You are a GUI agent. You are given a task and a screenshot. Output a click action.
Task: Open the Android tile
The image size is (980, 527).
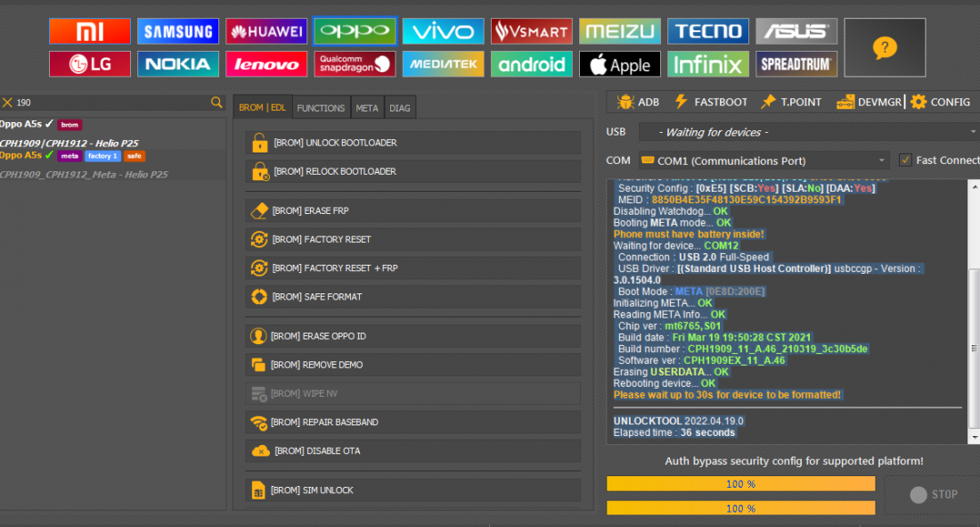tap(531, 64)
